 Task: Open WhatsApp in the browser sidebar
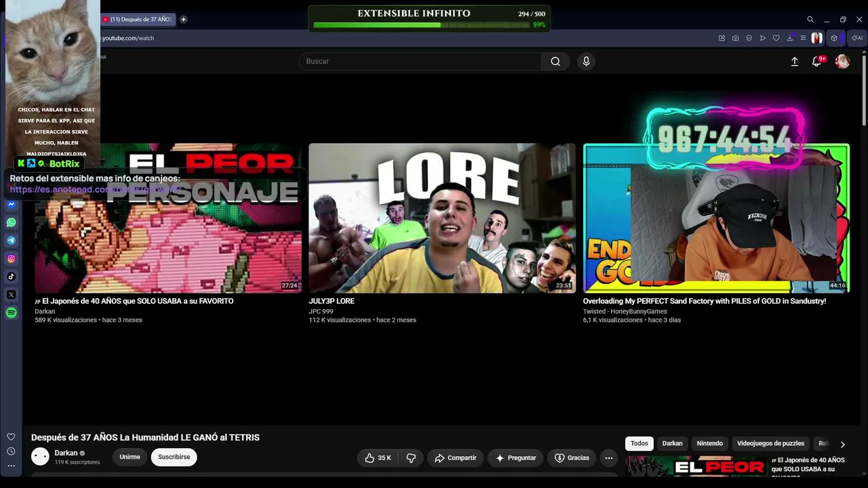tap(12, 222)
